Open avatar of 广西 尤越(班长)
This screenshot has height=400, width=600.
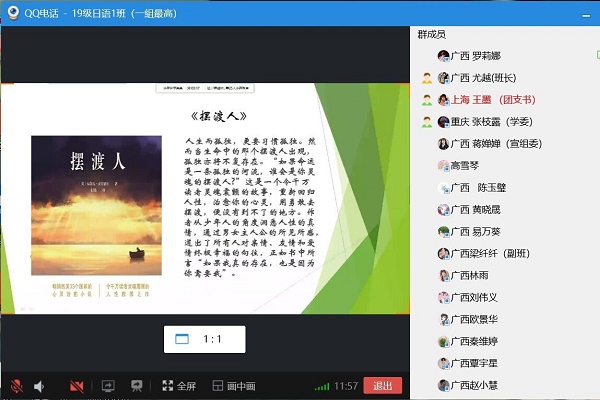pos(443,78)
